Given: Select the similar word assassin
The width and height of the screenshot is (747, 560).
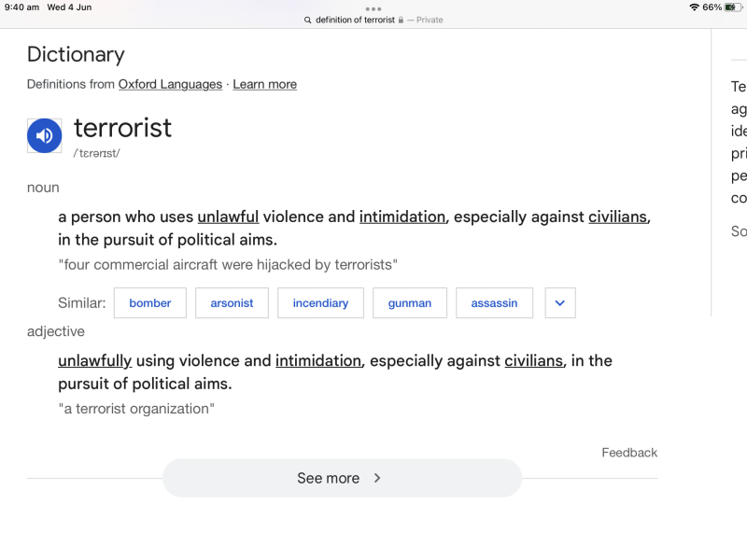Looking at the screenshot, I should pos(494,303).
